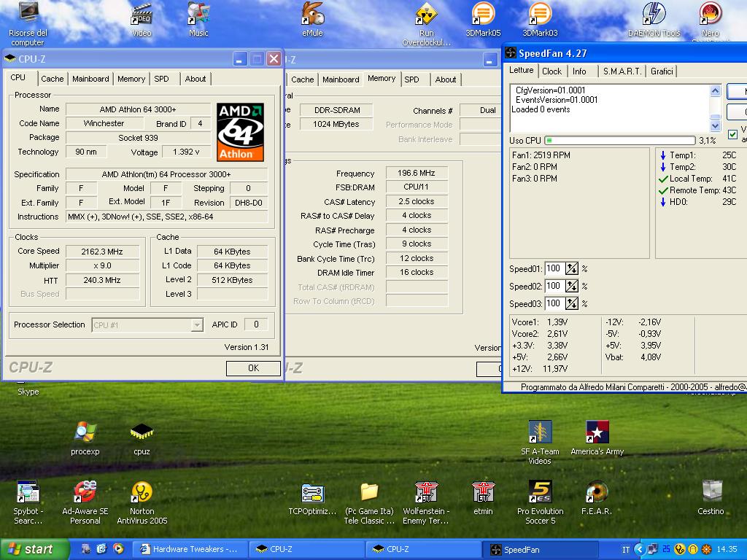Adjust the Speed02 spinner in SpeedFan
This screenshot has width=747, height=560.
572,286
